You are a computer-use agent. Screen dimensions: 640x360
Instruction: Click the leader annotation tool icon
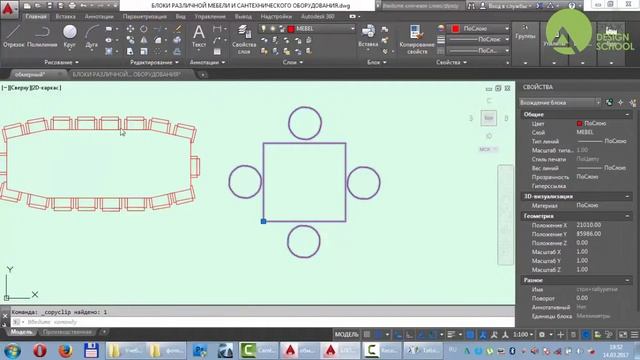coord(217,40)
